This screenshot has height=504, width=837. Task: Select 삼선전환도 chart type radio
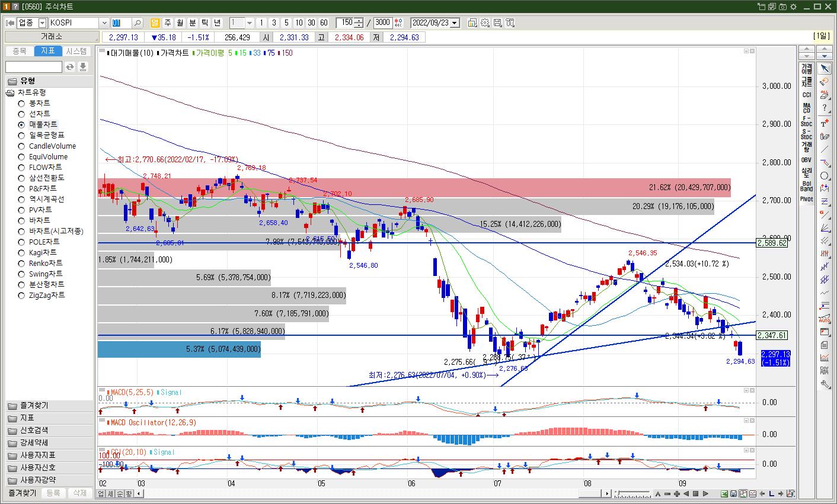[x=21, y=178]
